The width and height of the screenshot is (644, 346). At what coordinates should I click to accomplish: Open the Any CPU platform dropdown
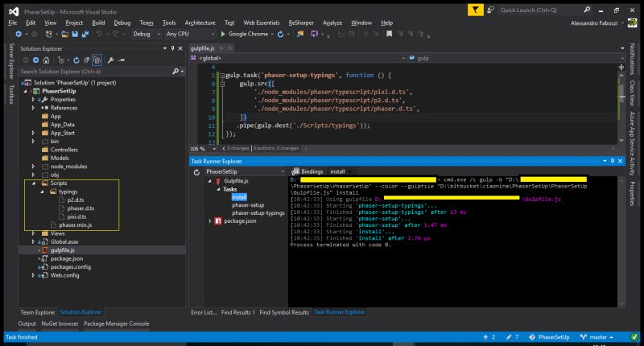coord(213,34)
